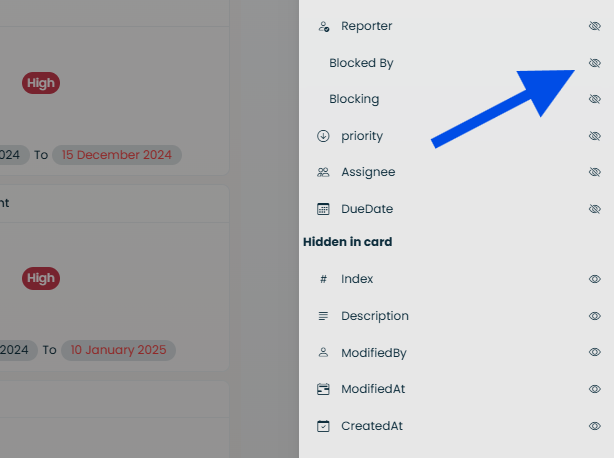
Task: Hide the Assignee field eye icon
Action: tap(594, 172)
